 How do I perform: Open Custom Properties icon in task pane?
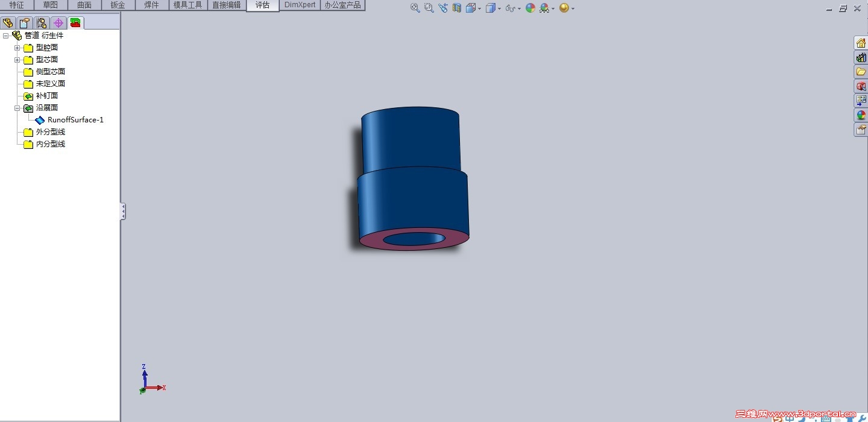(861, 130)
